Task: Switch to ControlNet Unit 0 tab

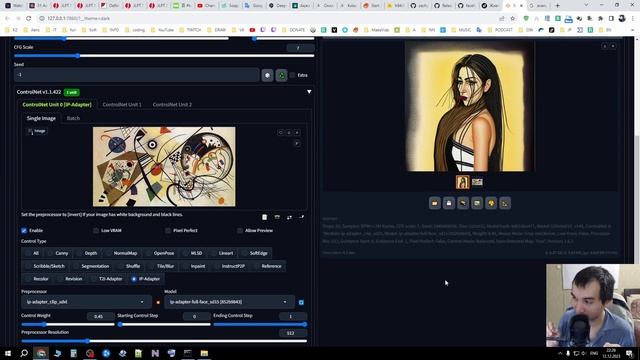Action: (57, 105)
